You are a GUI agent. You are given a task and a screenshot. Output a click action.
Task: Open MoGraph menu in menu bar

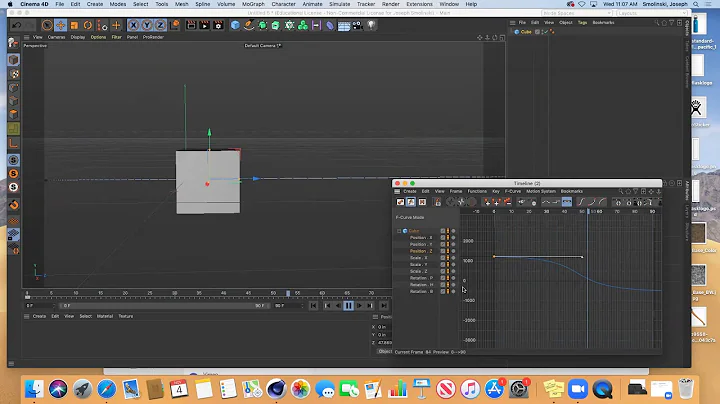tap(253, 4)
